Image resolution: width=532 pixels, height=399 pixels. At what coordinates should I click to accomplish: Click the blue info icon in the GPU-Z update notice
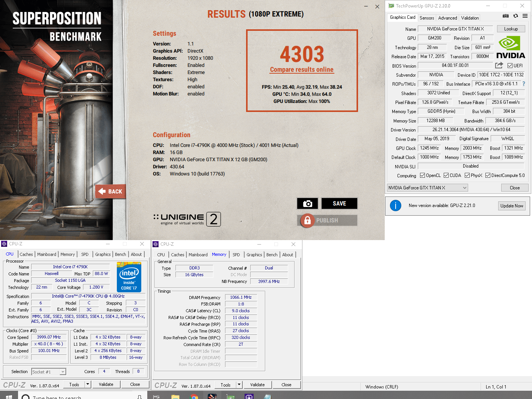coord(396,206)
